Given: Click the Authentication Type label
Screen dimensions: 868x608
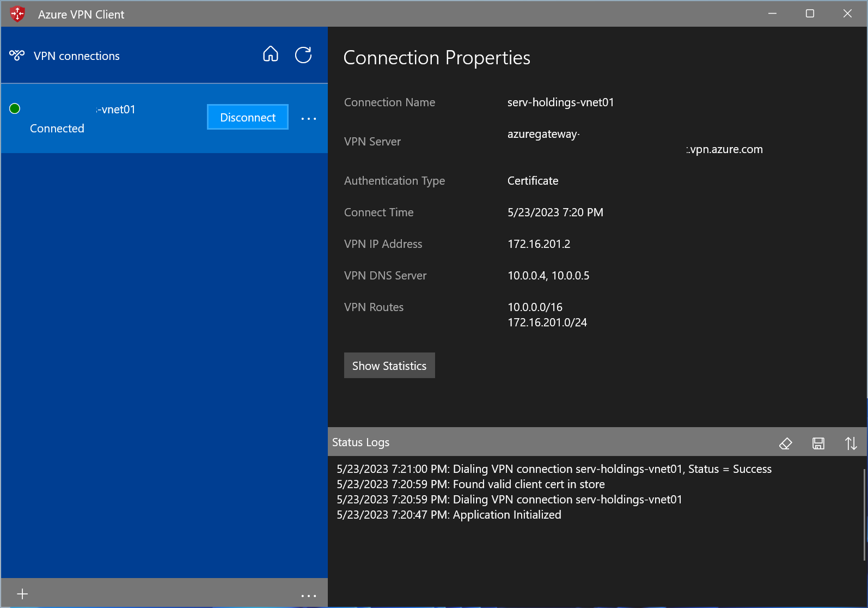Looking at the screenshot, I should [x=395, y=181].
